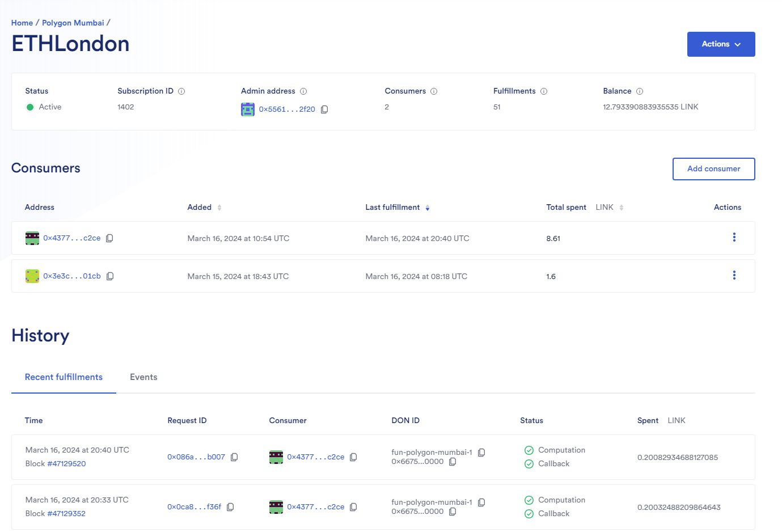Show info tooltip for Subscription ID
The height and width of the screenshot is (532, 782).
pos(181,91)
